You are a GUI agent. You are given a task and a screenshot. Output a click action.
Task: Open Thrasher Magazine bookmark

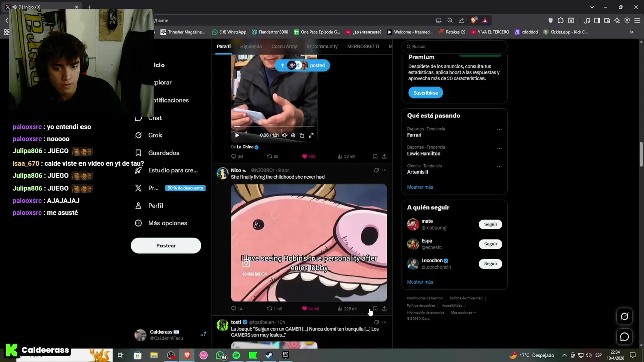click(183, 32)
